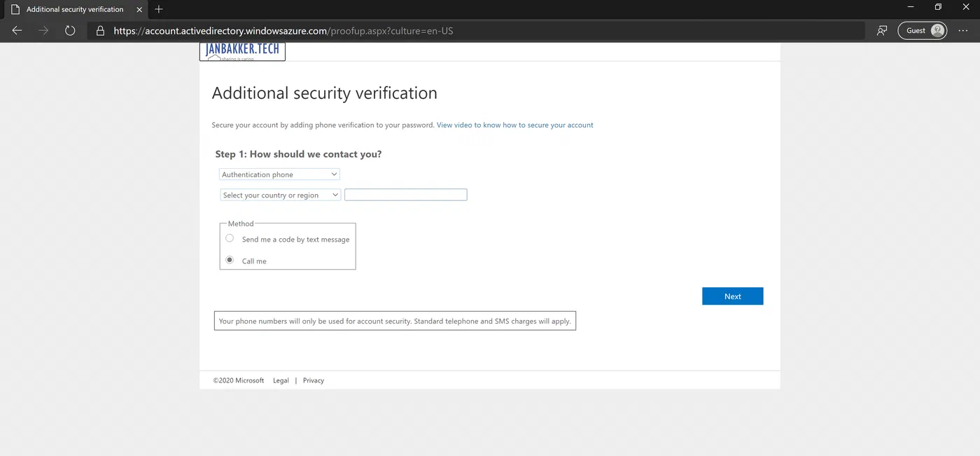Click the phone number input field
This screenshot has height=456, width=980.
(x=405, y=195)
